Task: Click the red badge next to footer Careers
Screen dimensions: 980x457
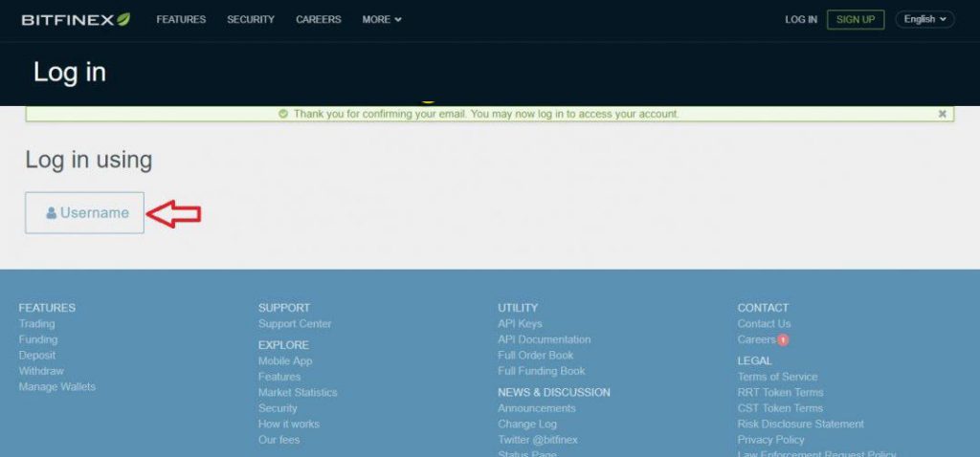Action: pyautogui.click(x=783, y=339)
